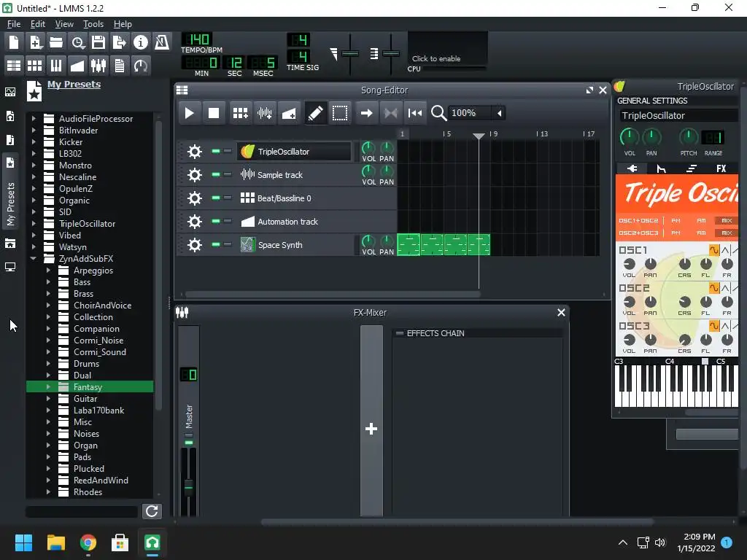Open the What's This info icon
The image size is (747, 560).
click(x=141, y=43)
